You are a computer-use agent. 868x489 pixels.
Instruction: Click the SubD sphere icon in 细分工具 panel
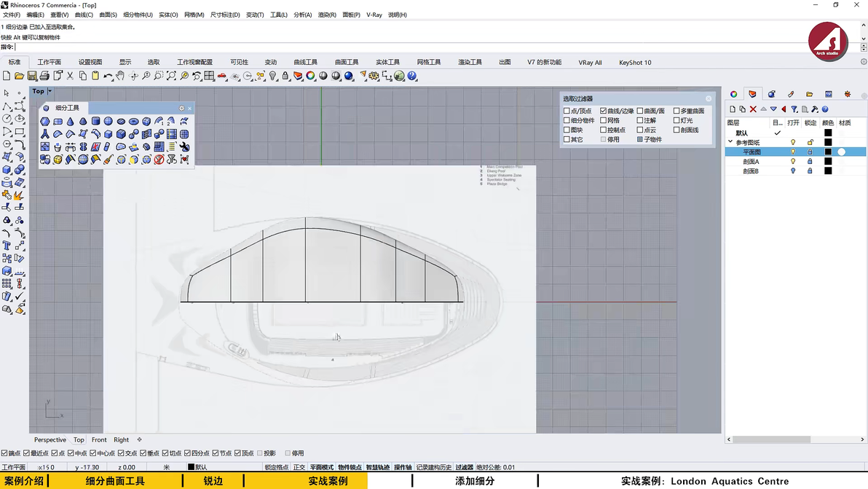pyautogui.click(x=108, y=122)
